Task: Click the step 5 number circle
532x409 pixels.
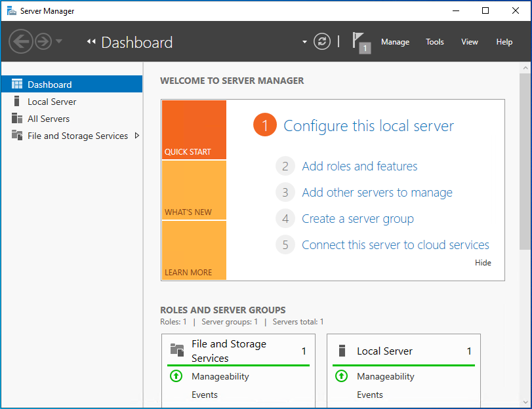Action: 285,245
